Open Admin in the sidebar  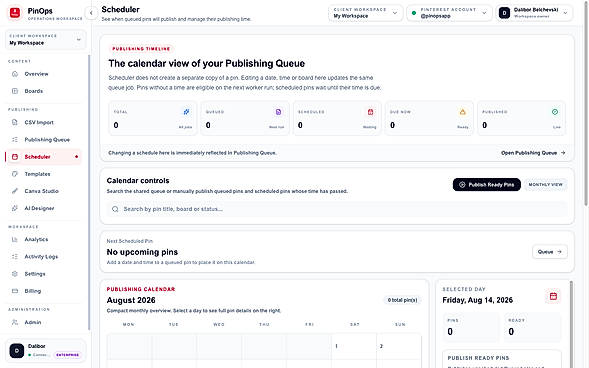(43, 322)
